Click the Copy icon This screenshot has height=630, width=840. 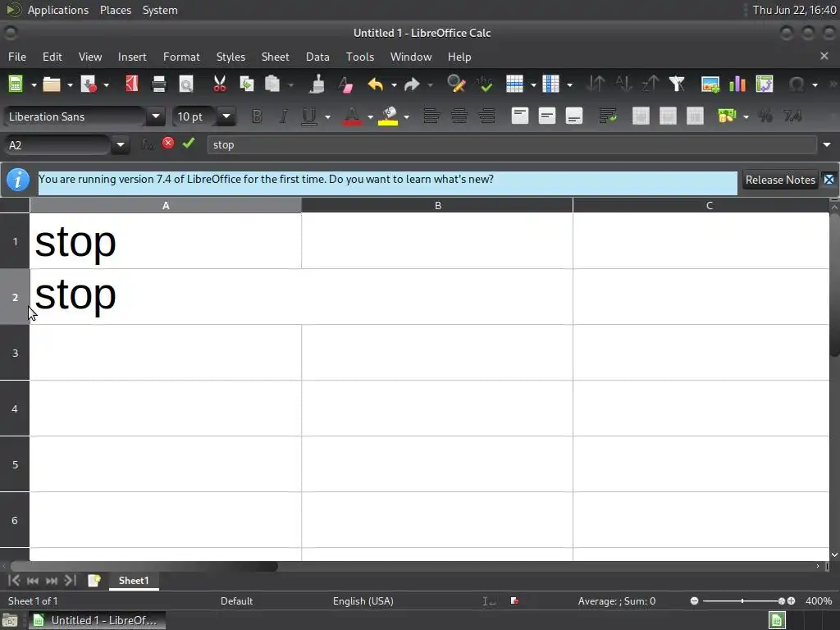(x=246, y=84)
